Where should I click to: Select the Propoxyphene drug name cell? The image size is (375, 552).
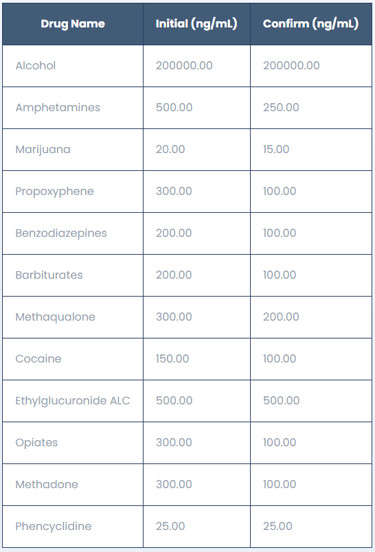73,192
